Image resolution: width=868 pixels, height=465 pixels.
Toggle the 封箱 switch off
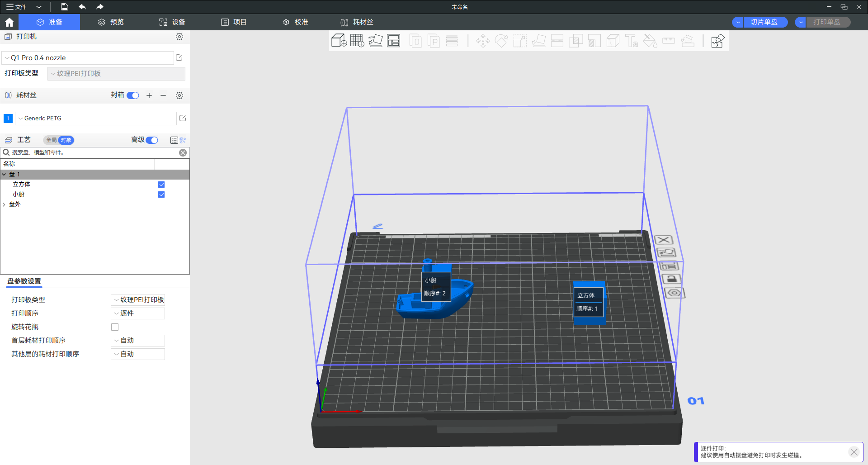[133, 95]
